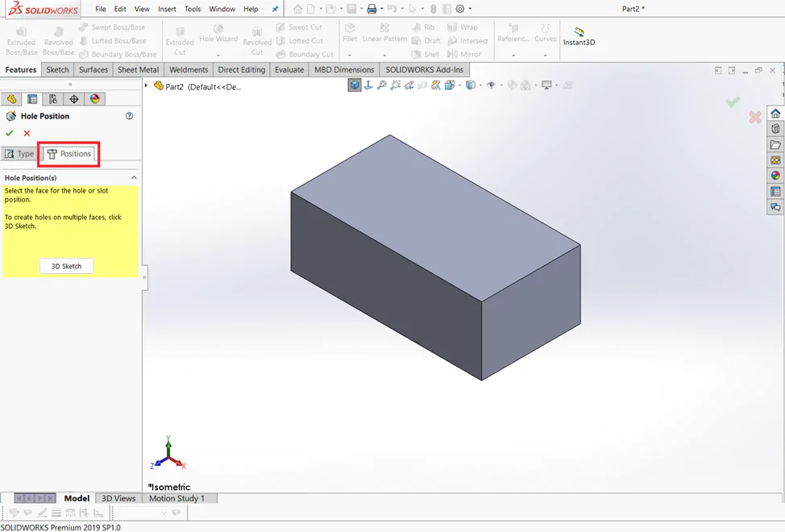Click the Zoom to Area icon
The height and width of the screenshot is (532, 785).
pyautogui.click(x=396, y=85)
